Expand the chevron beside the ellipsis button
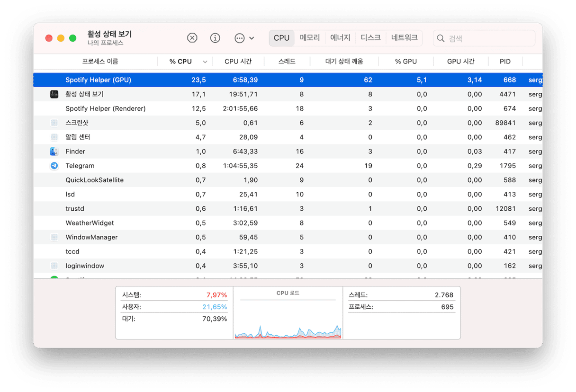The image size is (576, 392). point(252,38)
